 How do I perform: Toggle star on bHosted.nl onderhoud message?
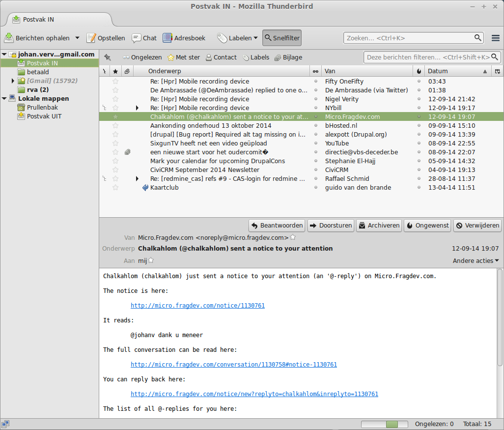coord(115,125)
